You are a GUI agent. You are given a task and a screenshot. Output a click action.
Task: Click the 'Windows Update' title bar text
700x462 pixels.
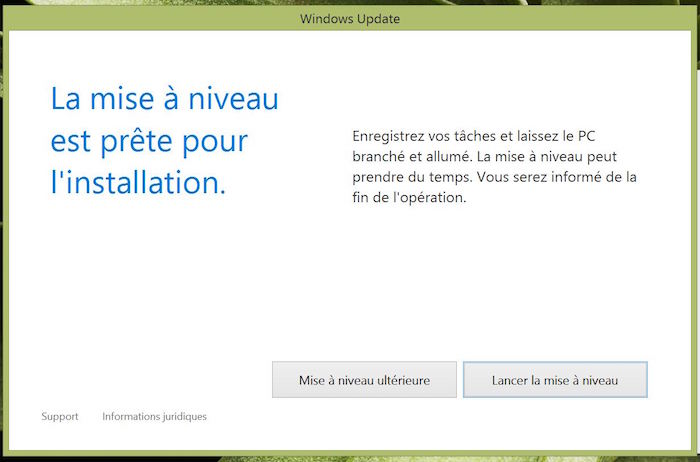coord(350,19)
